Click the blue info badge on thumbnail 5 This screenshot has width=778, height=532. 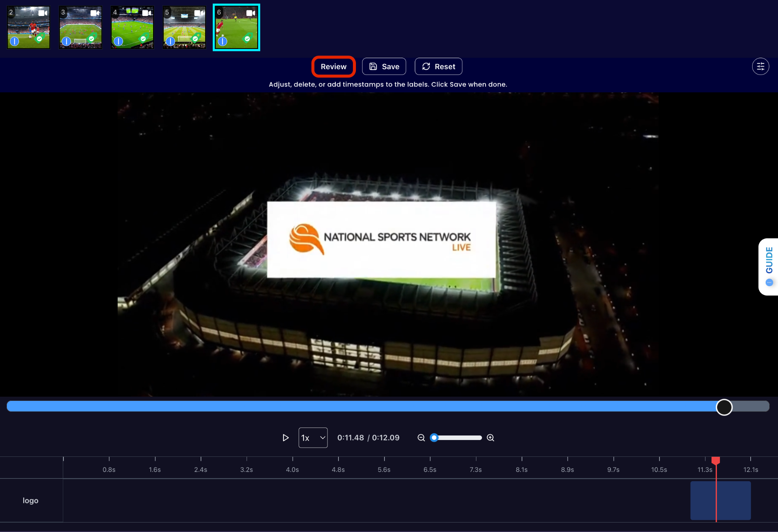171,41
